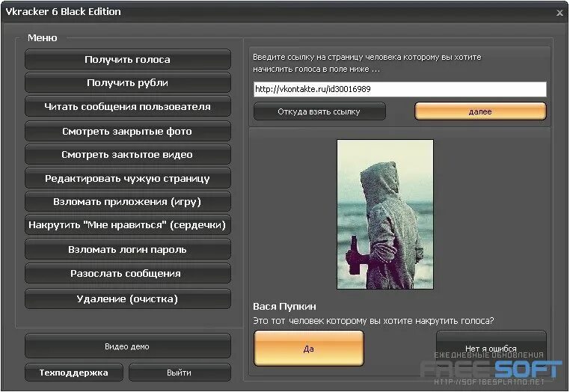The width and height of the screenshot is (570, 392).
Task: Open 'Читать сообщения пользователя' option
Action: 128,107
